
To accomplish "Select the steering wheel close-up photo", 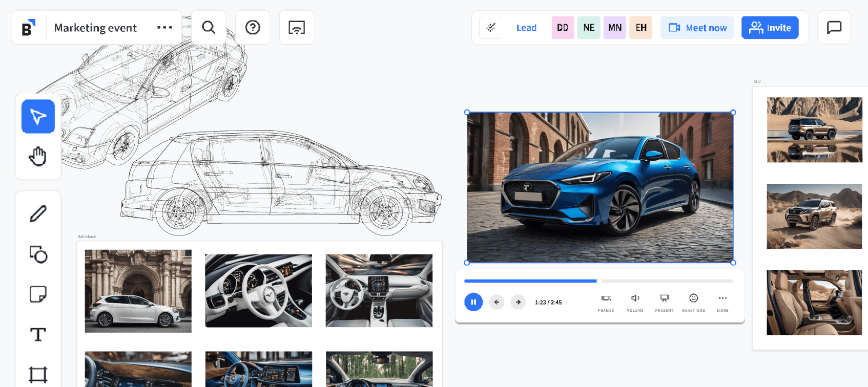I will pos(259,291).
